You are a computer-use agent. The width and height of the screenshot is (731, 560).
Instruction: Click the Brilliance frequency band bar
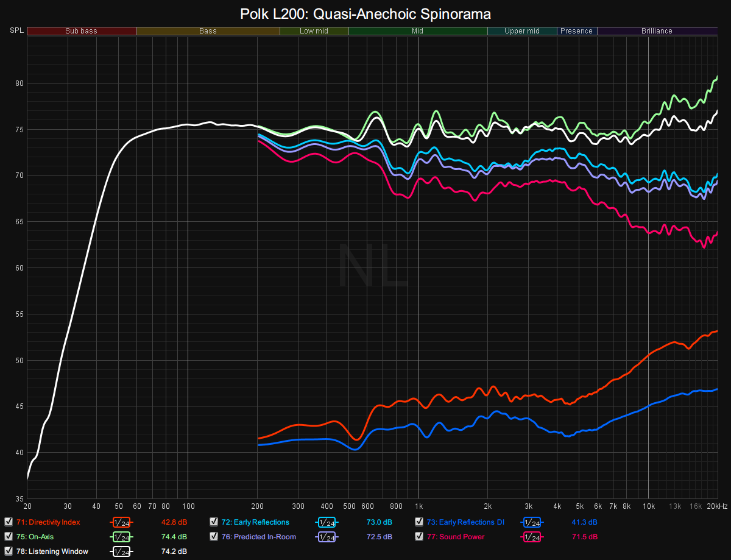[657, 31]
